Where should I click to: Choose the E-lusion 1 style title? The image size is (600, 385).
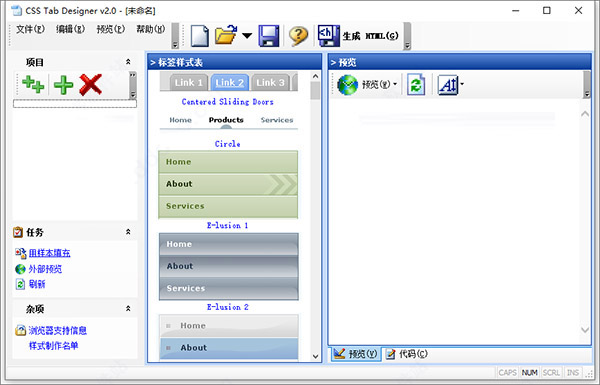228,225
